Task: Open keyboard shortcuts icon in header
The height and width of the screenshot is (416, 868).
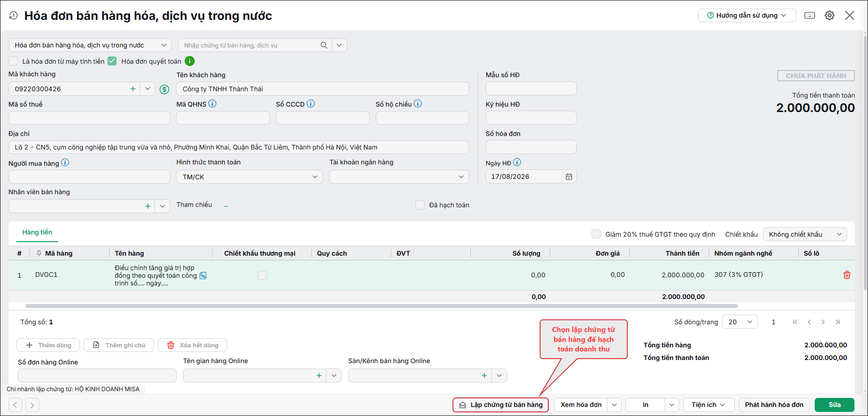Action: click(x=810, y=15)
